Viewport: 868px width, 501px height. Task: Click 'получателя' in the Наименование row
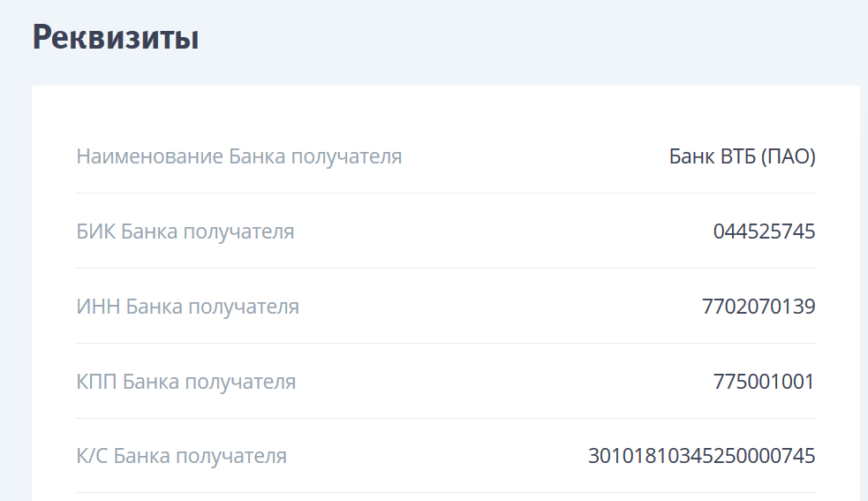[x=346, y=157]
